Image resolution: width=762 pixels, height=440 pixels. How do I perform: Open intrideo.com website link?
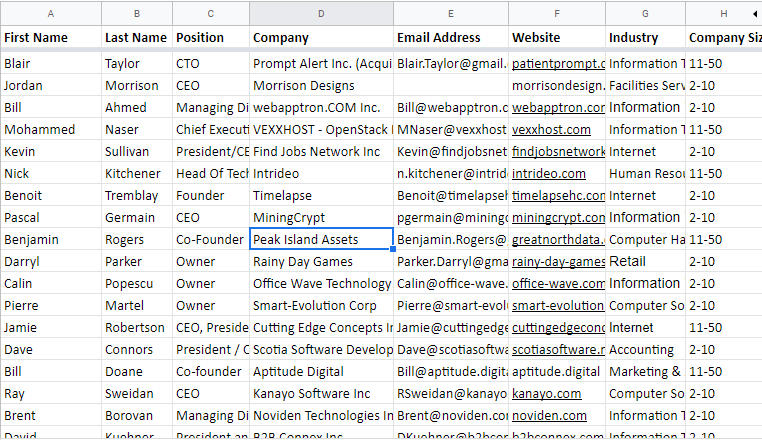click(549, 174)
